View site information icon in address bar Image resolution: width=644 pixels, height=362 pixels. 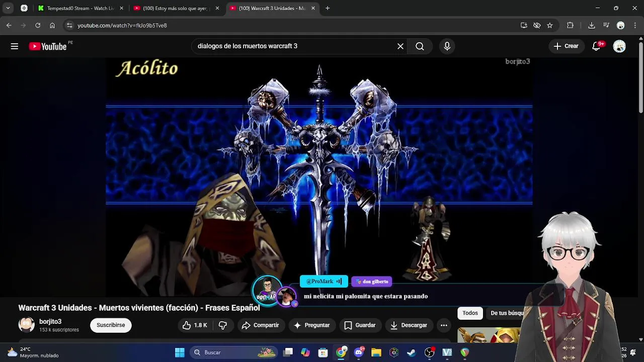pos(69,25)
